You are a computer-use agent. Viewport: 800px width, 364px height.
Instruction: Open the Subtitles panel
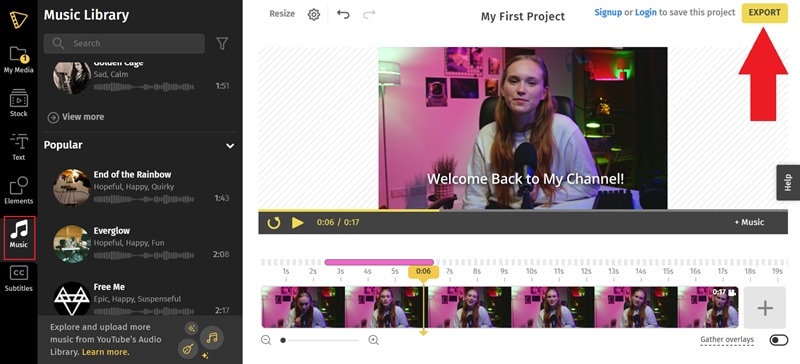18,279
